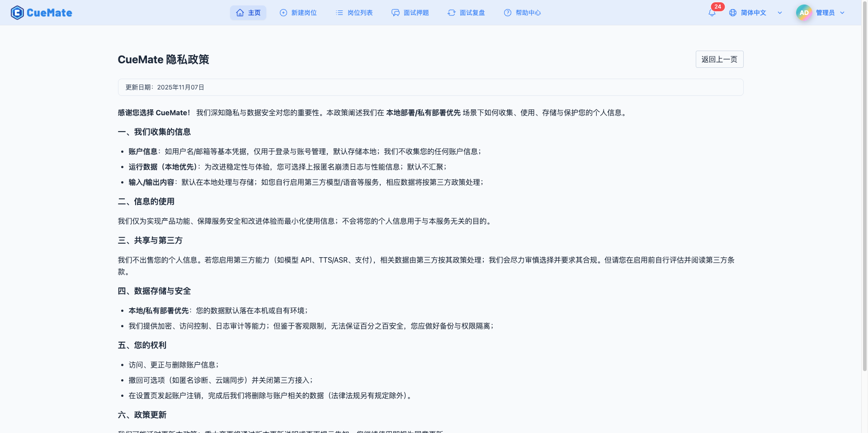This screenshot has height=433, width=868.
Task: Expand the 管理员 account dropdown
Action: pos(842,13)
